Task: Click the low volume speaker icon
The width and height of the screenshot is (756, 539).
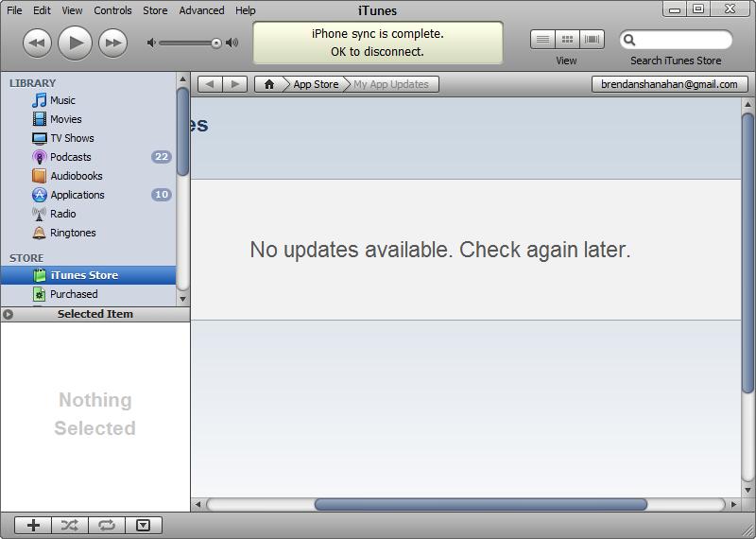Action: click(x=151, y=43)
